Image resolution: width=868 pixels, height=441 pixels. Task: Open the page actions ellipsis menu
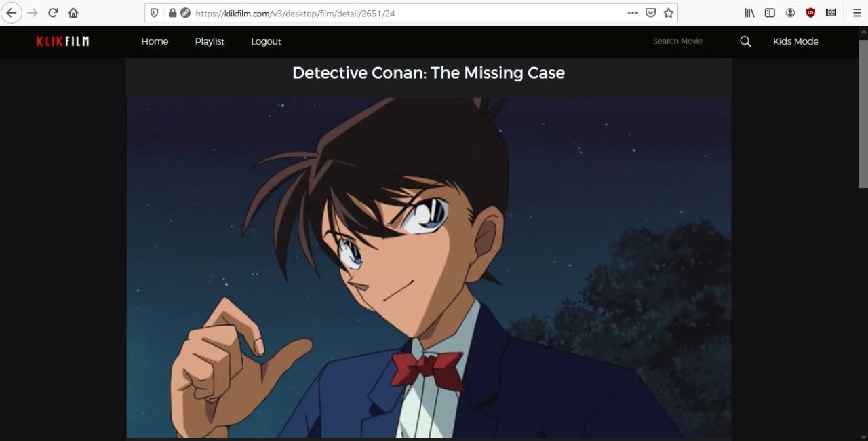tap(633, 13)
